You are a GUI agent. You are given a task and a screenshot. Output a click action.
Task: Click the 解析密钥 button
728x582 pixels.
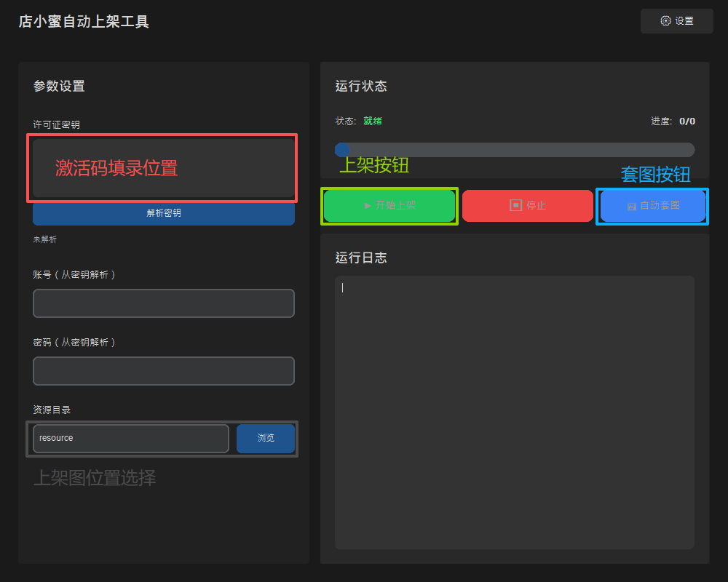coord(164,213)
